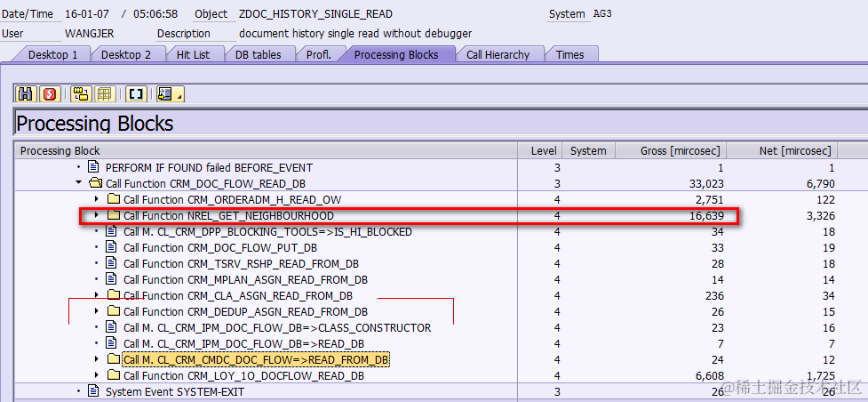Click the System field AG3

[602, 14]
